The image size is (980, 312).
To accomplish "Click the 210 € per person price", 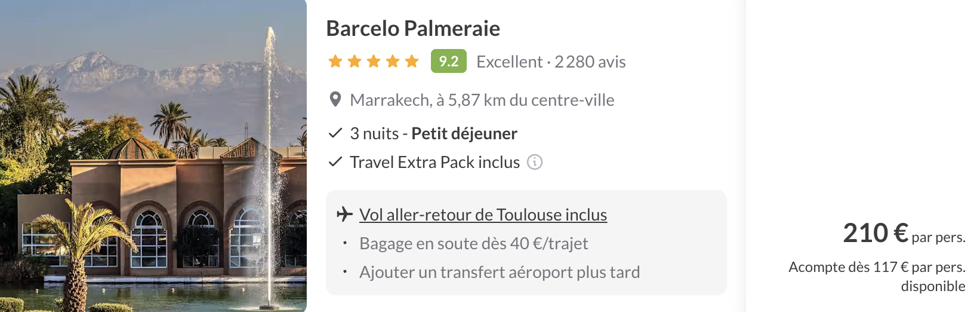I will [876, 233].
